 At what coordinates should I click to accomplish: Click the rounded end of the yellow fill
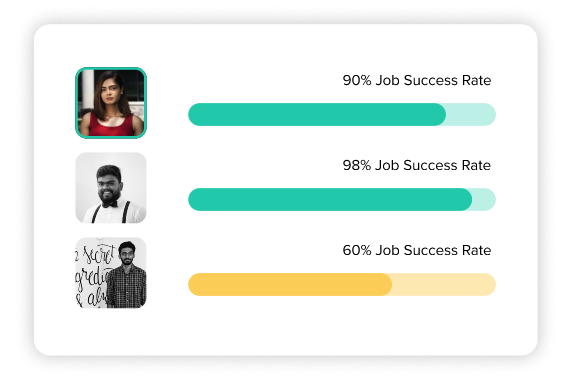[x=385, y=284]
